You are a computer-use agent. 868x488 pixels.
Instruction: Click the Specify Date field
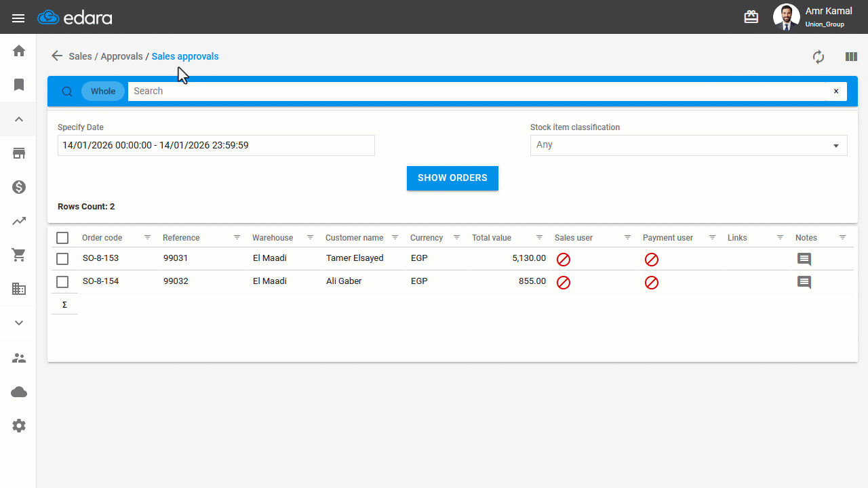click(216, 145)
